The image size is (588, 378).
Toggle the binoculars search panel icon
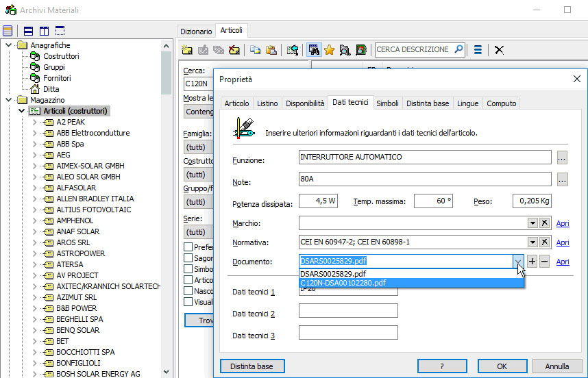314,50
